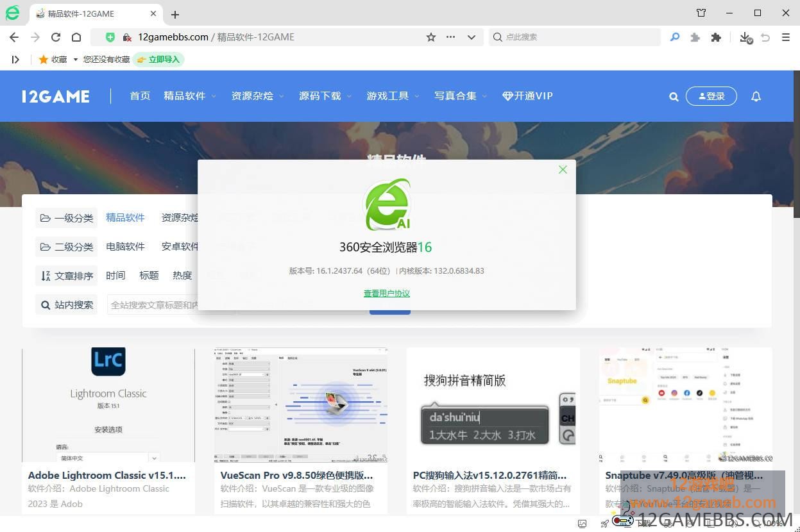Open extensions manager dark puzzle icon

pyautogui.click(x=716, y=38)
